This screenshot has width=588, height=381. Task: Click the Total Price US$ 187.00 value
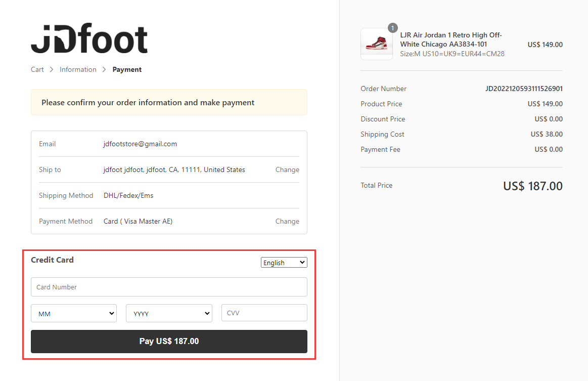(x=533, y=186)
